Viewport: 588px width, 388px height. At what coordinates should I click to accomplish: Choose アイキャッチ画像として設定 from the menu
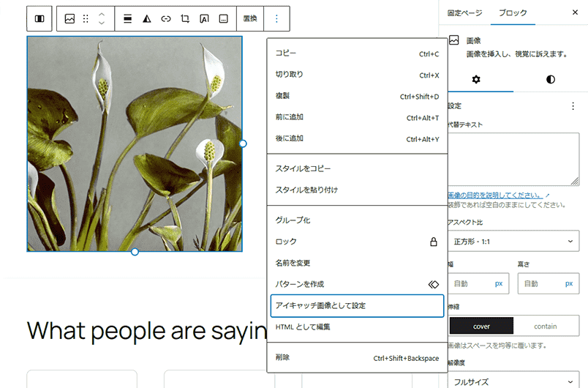click(357, 305)
